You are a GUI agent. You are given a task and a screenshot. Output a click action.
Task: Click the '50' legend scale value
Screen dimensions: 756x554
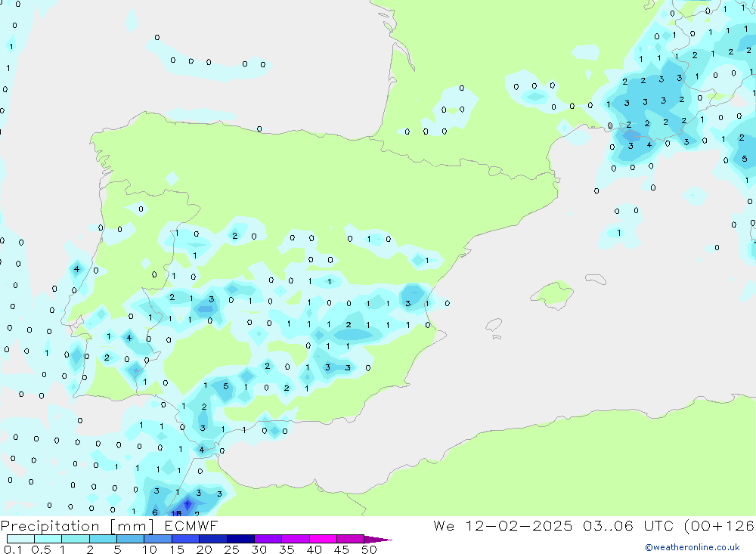pyautogui.click(x=370, y=549)
